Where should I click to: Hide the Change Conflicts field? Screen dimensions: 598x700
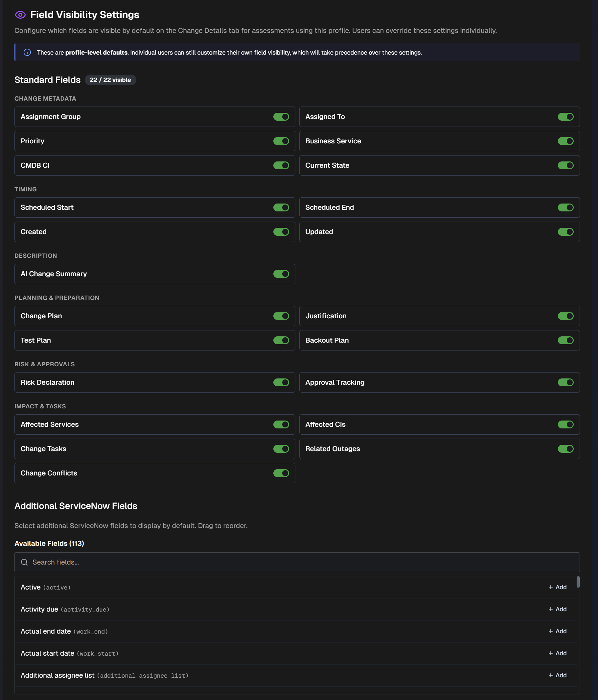pos(281,473)
